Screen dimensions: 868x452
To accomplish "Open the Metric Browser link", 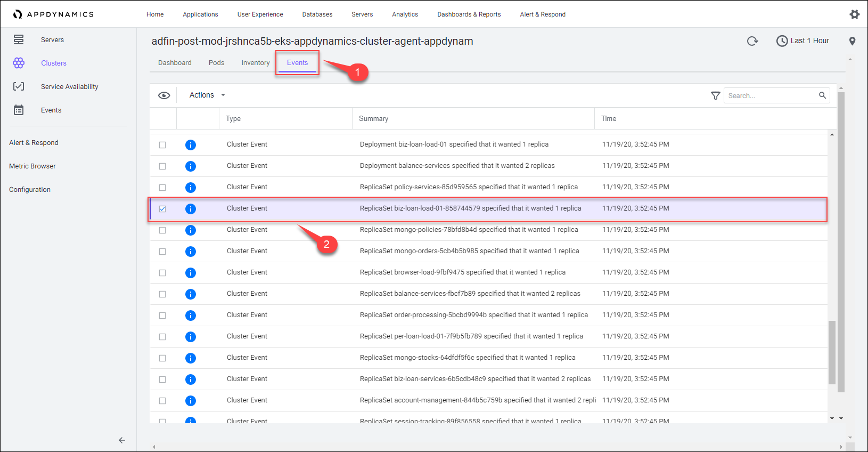I will coord(32,166).
